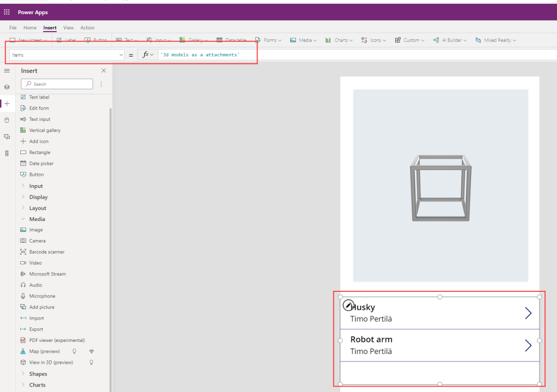Click the arrow next to Husky item
The height and width of the screenshot is (392, 557).
(527, 313)
